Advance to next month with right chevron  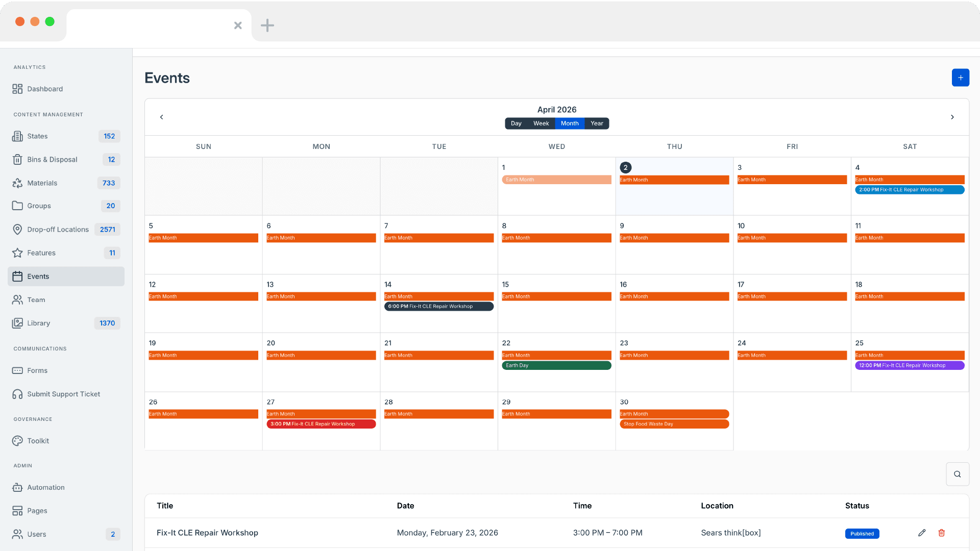952,117
